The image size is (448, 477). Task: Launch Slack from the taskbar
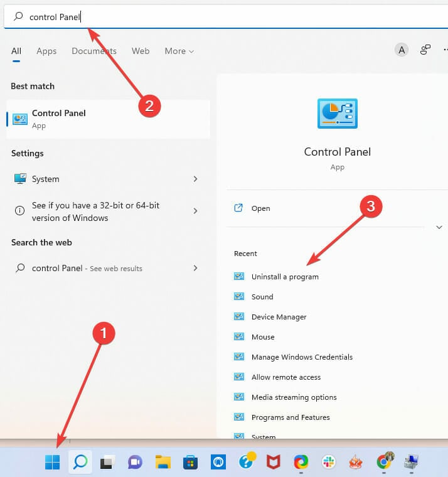click(329, 462)
